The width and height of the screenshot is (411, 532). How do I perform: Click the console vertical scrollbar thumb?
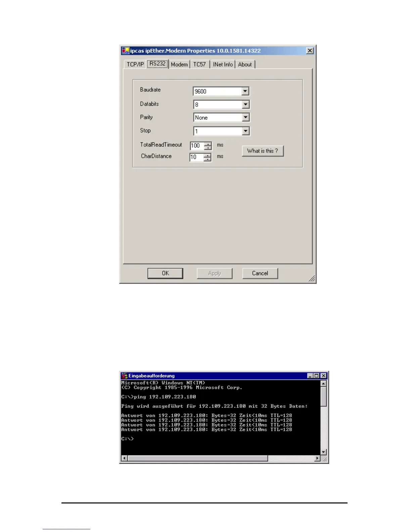323,397
